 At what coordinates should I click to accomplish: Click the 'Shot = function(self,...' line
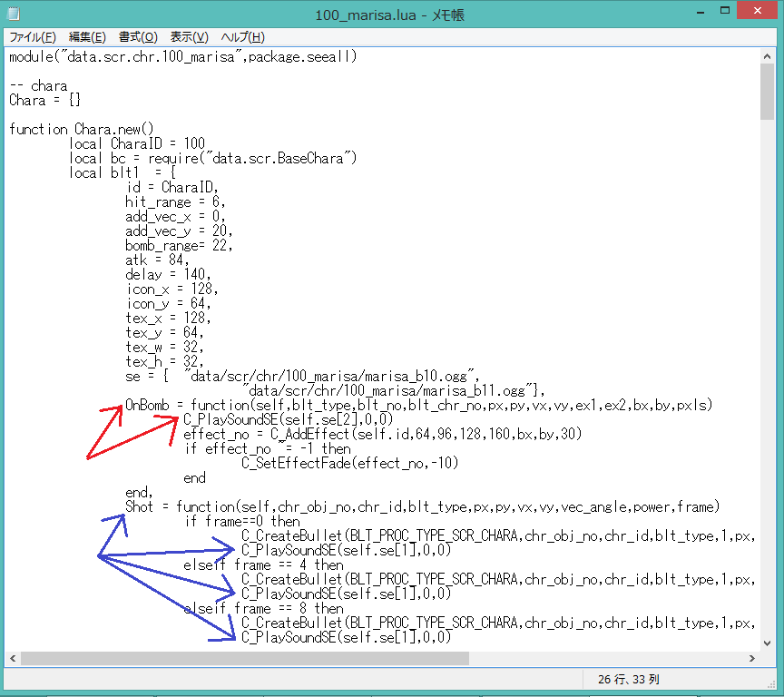point(423,506)
